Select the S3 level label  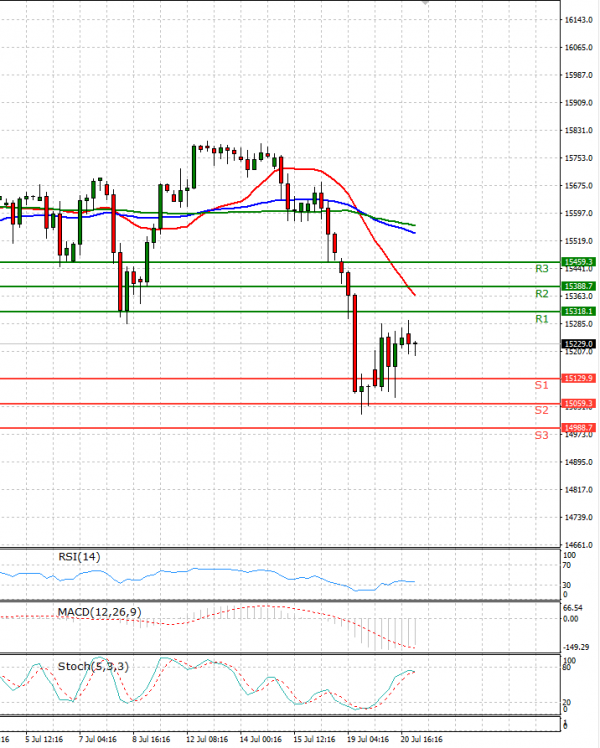coord(541,435)
